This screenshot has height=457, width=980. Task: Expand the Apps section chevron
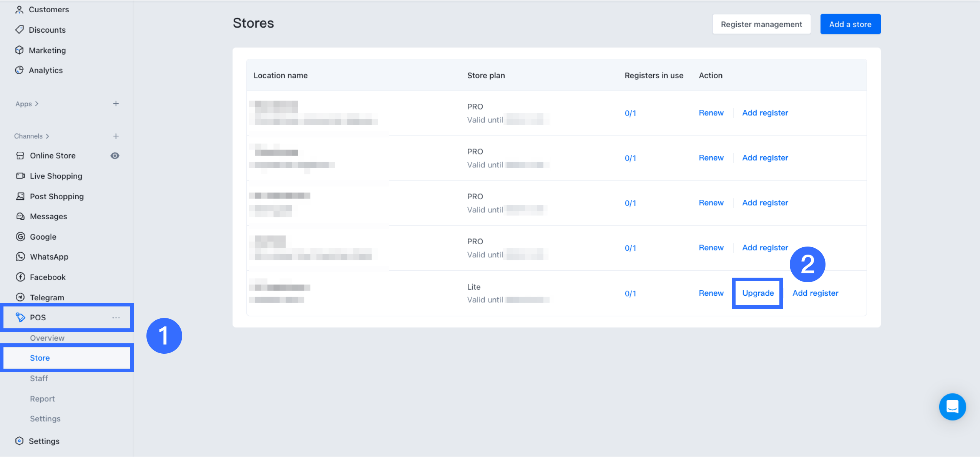point(37,104)
